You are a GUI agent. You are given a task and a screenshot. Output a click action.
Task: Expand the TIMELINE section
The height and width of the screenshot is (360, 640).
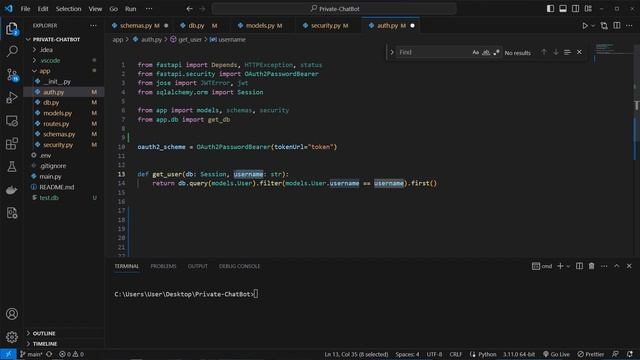(45, 344)
